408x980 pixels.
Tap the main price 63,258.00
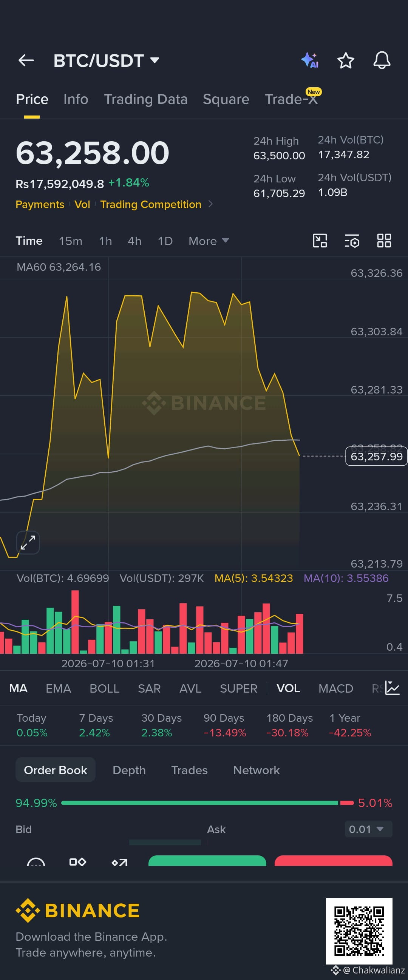[93, 153]
